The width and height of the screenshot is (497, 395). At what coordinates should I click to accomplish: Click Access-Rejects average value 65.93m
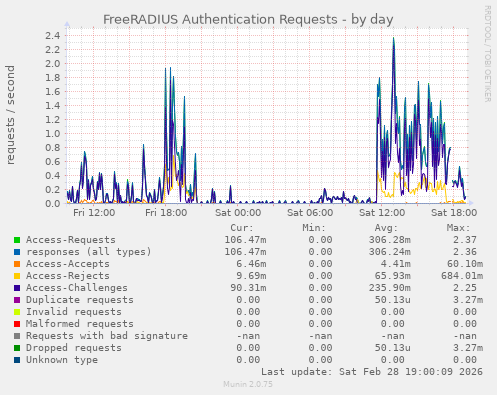coord(393,276)
